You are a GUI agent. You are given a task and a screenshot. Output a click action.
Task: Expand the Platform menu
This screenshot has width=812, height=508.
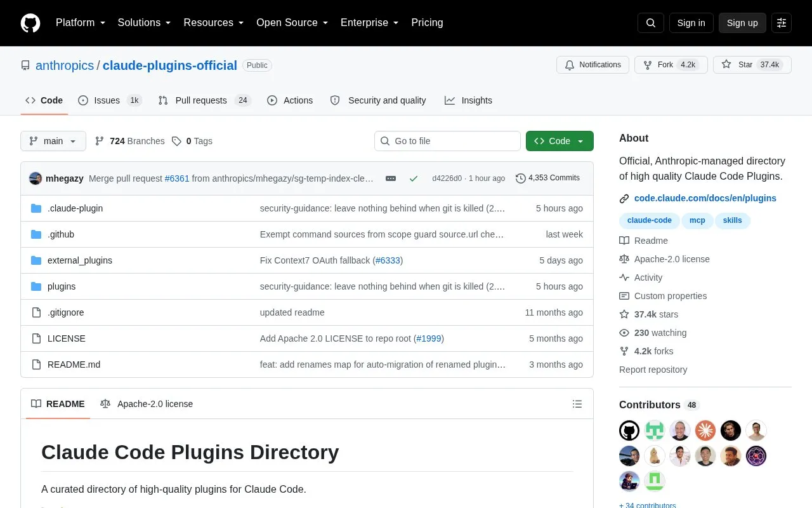coord(81,23)
